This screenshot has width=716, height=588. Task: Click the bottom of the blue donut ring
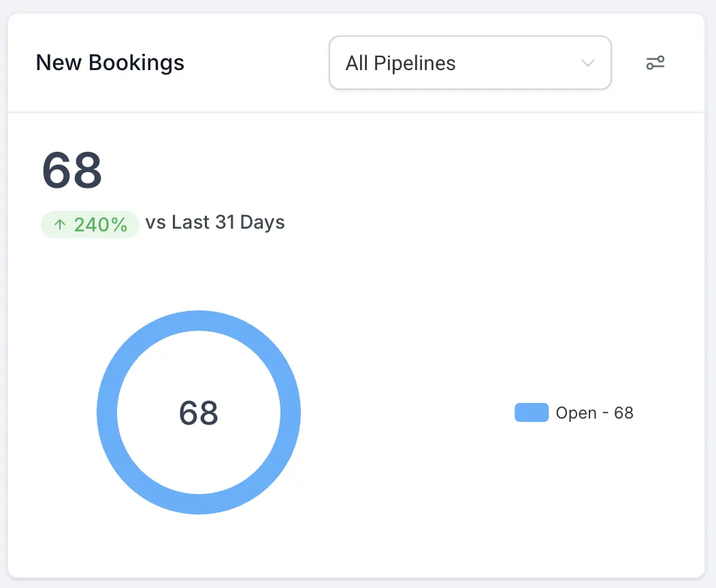click(x=199, y=504)
